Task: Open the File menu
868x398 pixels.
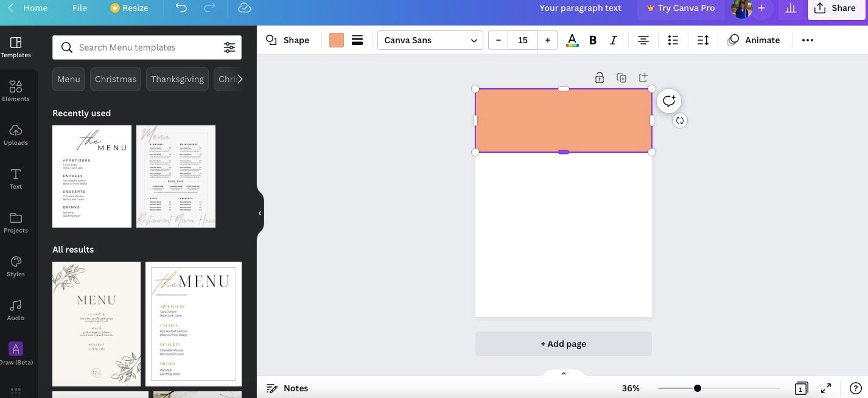Action: (x=80, y=8)
